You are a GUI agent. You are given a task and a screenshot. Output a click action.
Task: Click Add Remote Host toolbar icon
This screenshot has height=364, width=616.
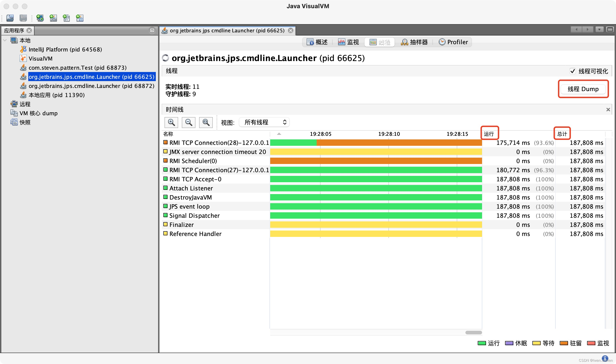(x=40, y=18)
